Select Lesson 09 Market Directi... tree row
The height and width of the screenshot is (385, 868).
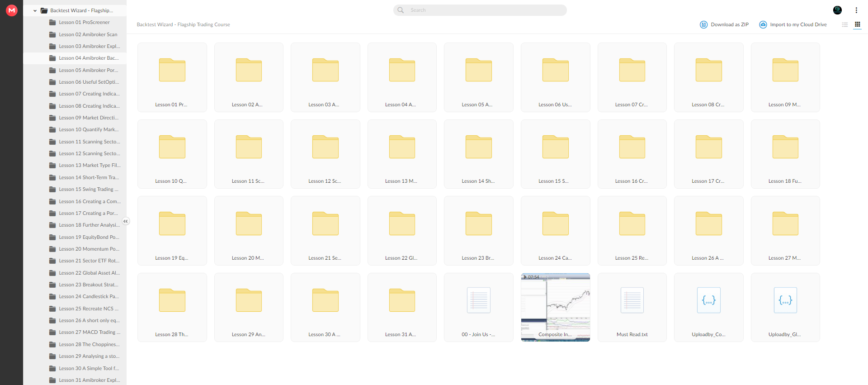75,118
